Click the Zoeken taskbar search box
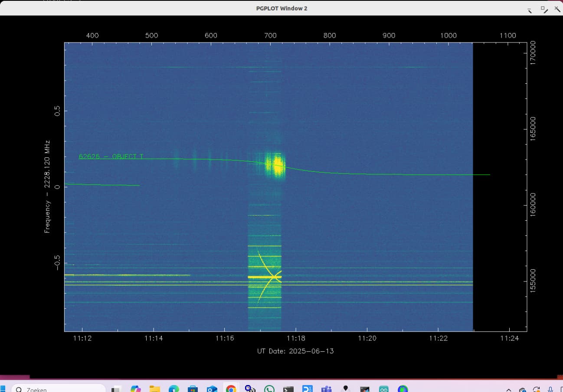Screen dimensions: 563x392 point(58,389)
